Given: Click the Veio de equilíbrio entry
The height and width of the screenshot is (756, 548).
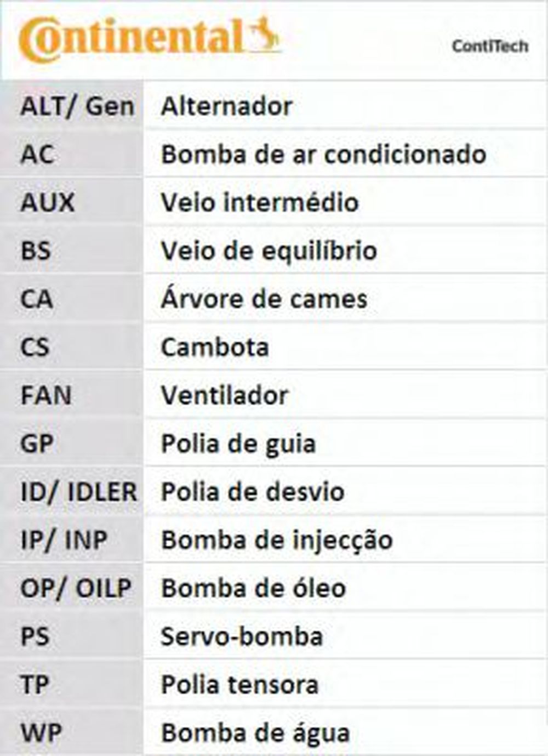Looking at the screenshot, I should coord(269,251).
